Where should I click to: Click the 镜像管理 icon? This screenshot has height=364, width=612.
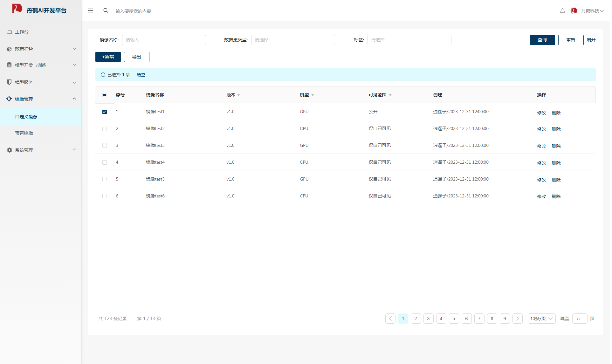pos(9,99)
